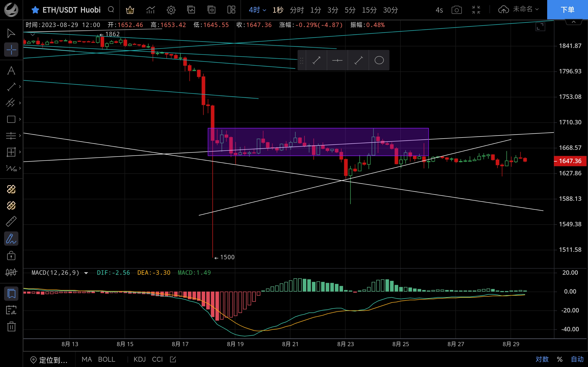This screenshot has height=367, width=588.
Task: Select the rectangle shape tool
Action: [x=11, y=119]
